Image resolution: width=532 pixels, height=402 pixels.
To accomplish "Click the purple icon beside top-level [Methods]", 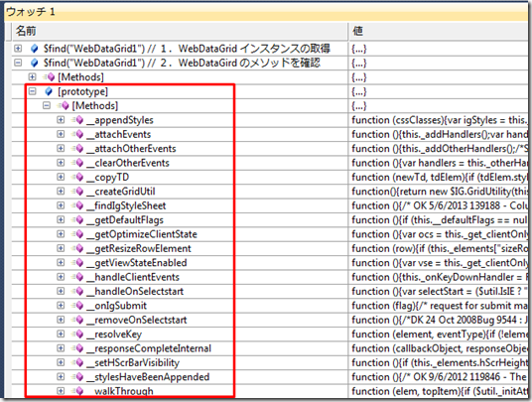I will (x=49, y=77).
